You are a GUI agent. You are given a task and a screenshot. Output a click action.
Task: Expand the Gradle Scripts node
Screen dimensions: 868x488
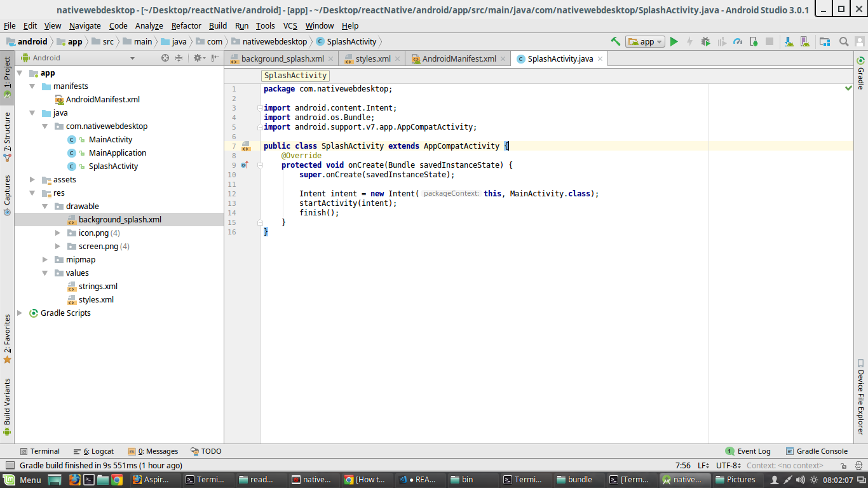click(20, 313)
